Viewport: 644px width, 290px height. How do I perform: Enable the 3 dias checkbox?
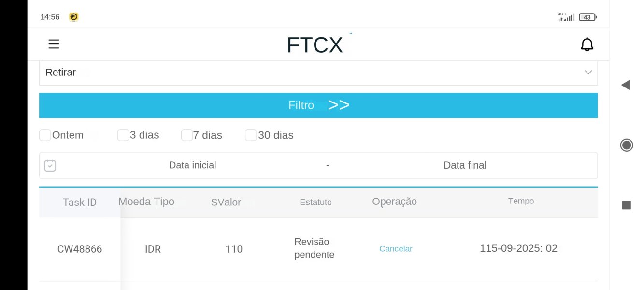[x=123, y=135]
